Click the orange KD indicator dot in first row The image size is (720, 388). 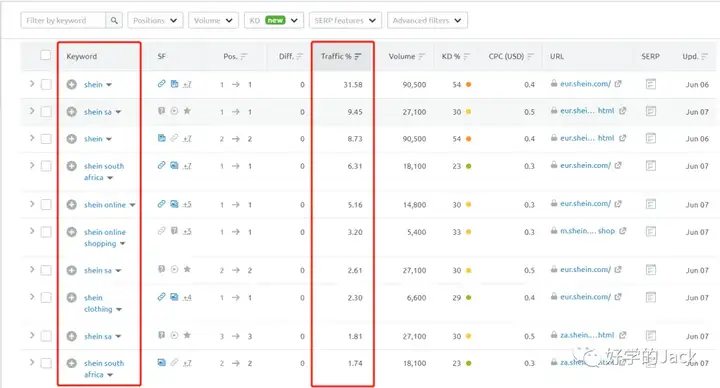[468, 84]
